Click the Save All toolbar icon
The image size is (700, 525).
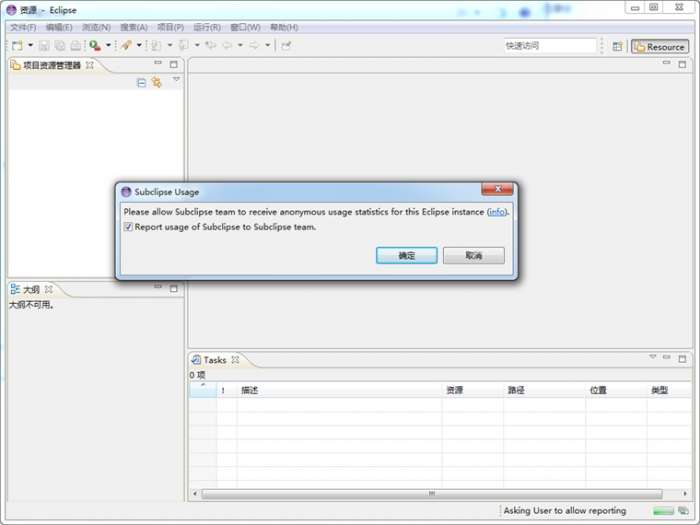pos(60,45)
